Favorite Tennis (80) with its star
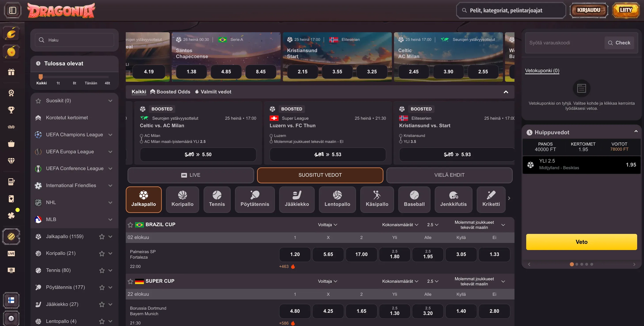The height and width of the screenshot is (326, 644). click(x=102, y=271)
